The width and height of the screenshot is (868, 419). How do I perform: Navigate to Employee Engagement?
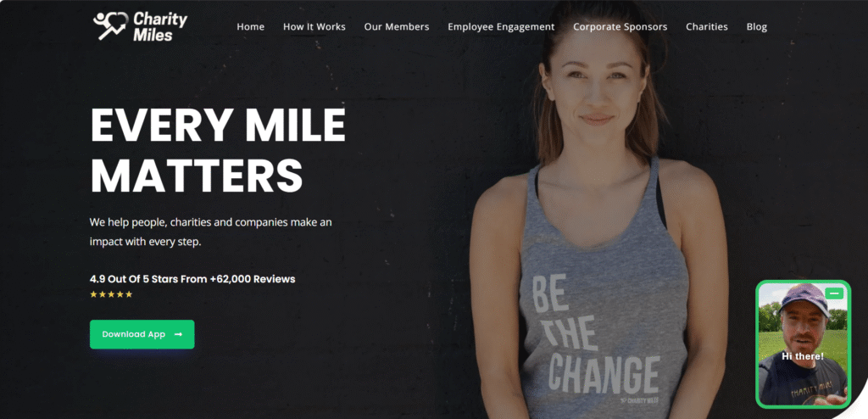coord(501,26)
